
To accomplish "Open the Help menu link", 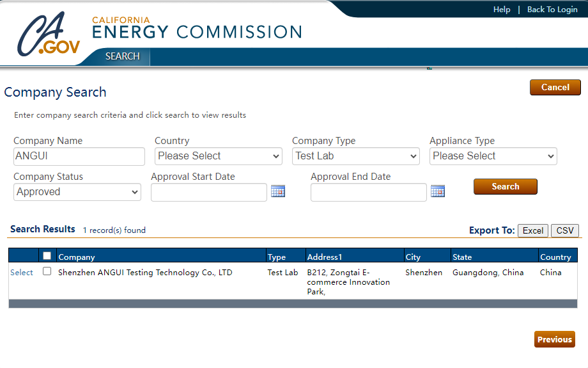I will click(x=502, y=10).
